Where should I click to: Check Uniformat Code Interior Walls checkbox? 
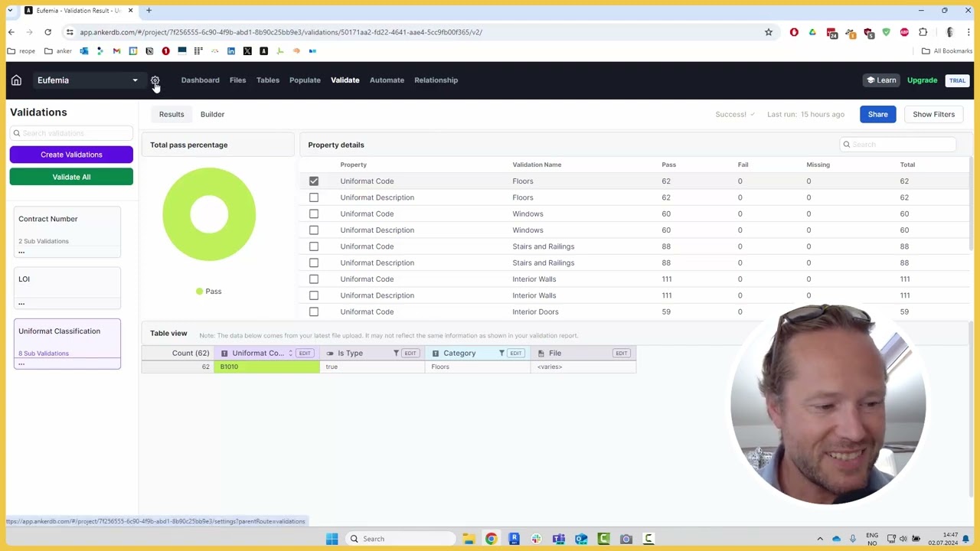pos(314,279)
